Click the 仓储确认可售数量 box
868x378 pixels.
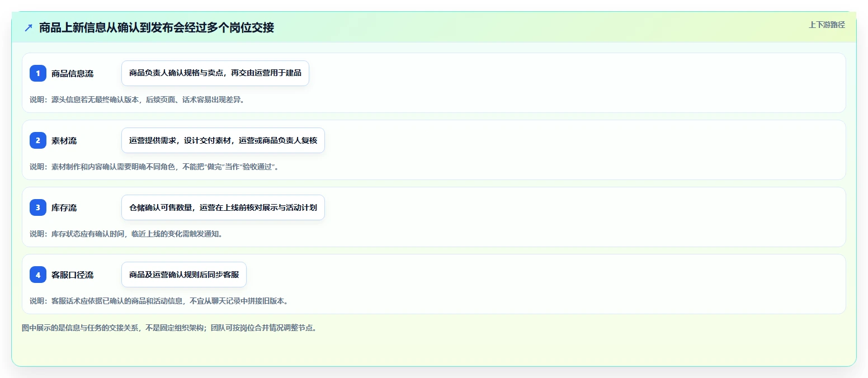click(x=223, y=207)
